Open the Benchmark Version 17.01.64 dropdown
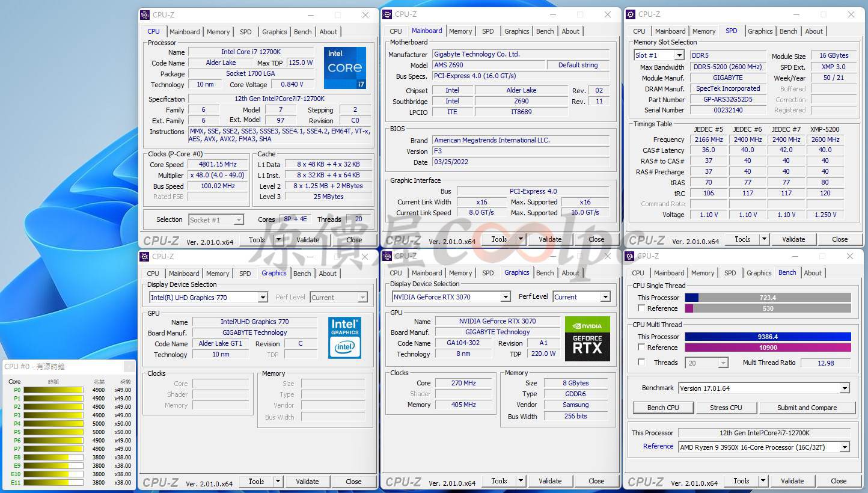The height and width of the screenshot is (493, 868). tap(845, 388)
